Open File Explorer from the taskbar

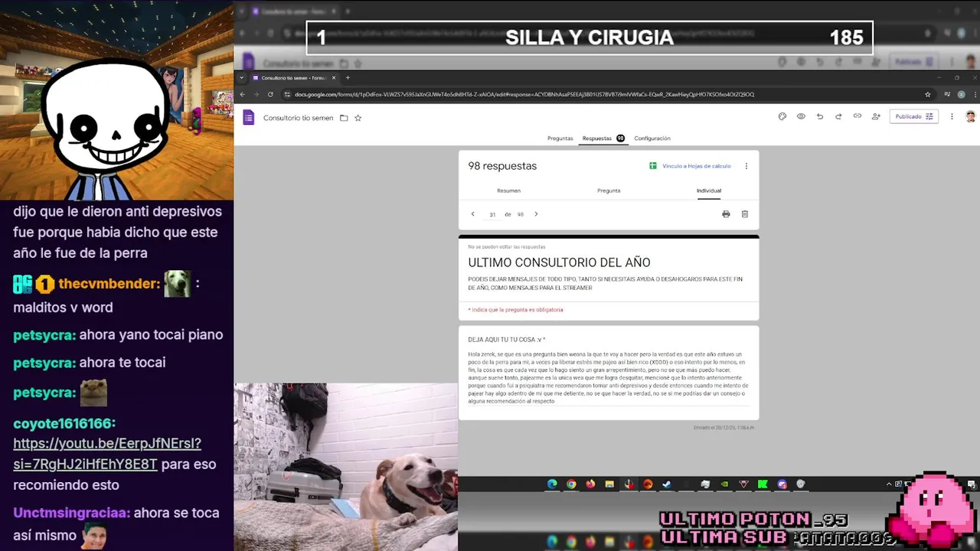(609, 484)
